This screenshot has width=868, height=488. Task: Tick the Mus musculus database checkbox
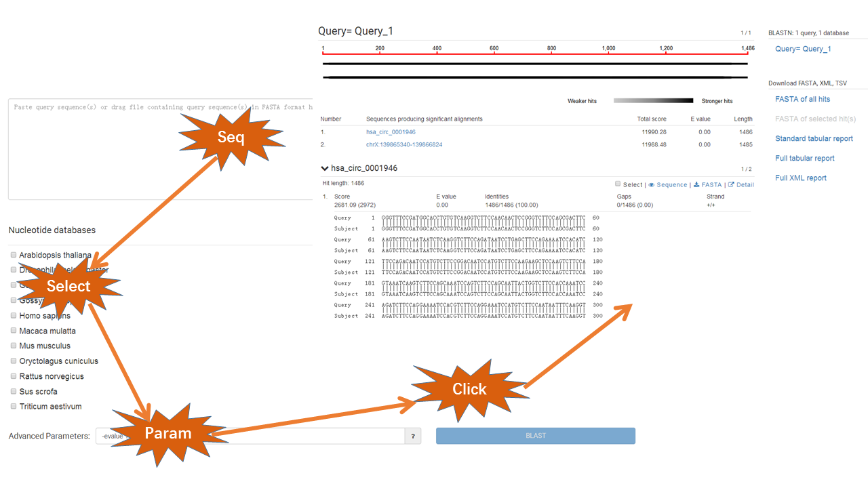pos(14,346)
